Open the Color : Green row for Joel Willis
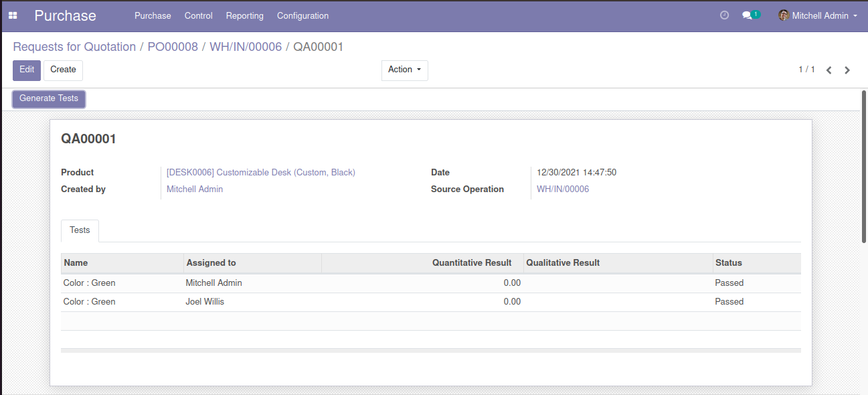Viewport: 868px width, 395px height. [431, 302]
